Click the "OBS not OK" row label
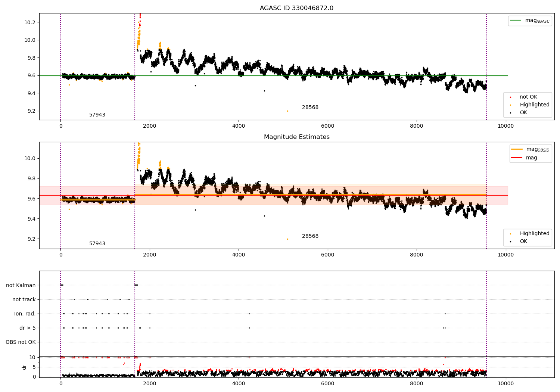This screenshot has height=392, width=560. coord(21,342)
